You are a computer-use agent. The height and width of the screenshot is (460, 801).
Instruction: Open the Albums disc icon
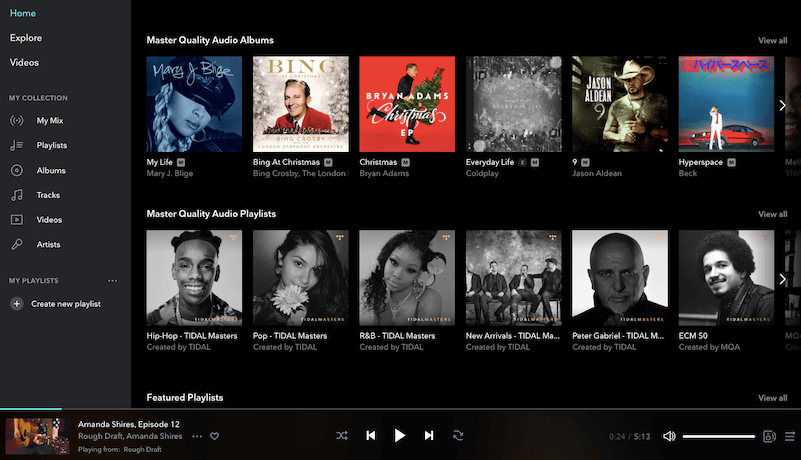pos(17,170)
